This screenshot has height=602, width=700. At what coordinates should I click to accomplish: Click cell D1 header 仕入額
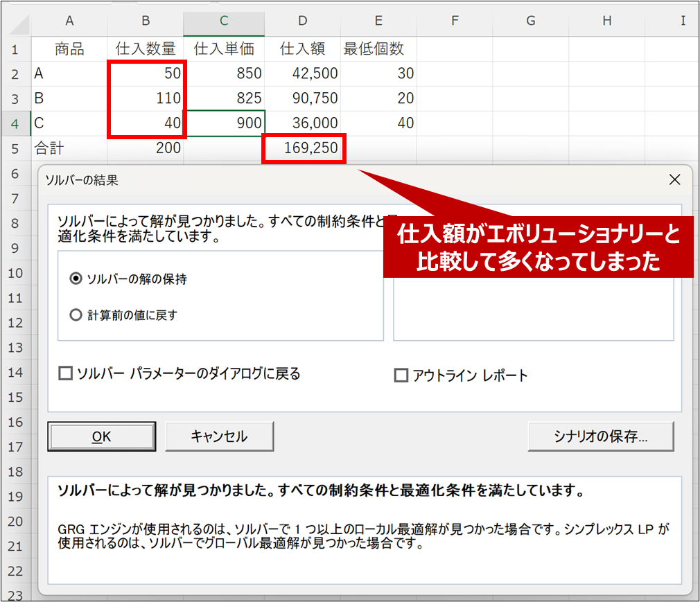point(303,49)
